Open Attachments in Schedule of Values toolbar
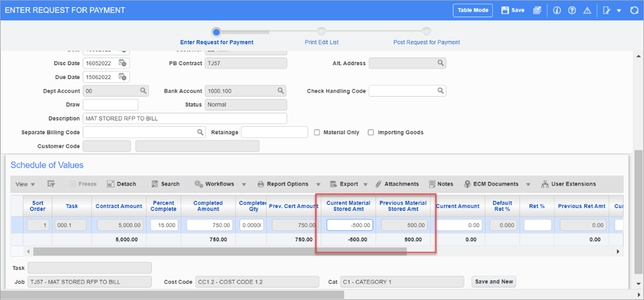 click(x=397, y=184)
